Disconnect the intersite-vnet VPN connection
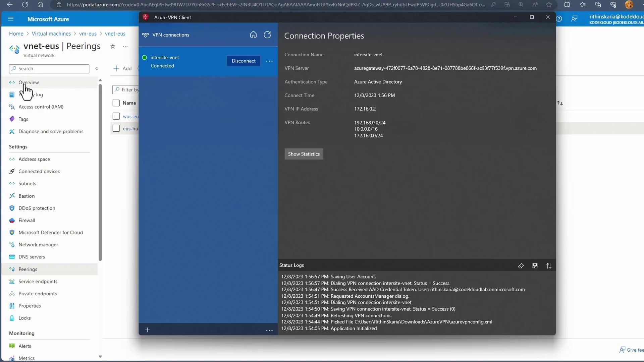This screenshot has height=362, width=644. click(244, 61)
